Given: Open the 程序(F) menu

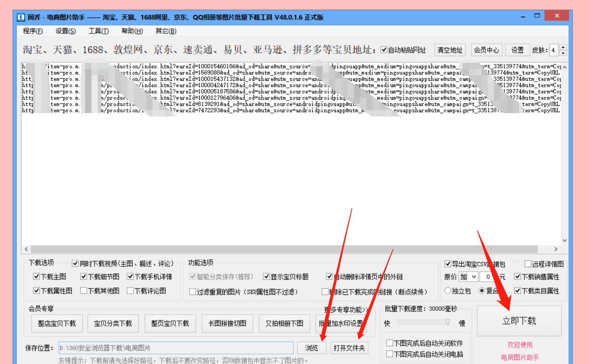Looking at the screenshot, I should pyautogui.click(x=33, y=31).
